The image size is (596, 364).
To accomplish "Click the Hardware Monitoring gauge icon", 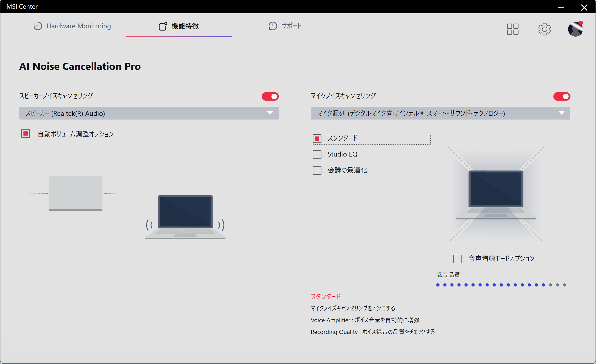I will click(38, 26).
